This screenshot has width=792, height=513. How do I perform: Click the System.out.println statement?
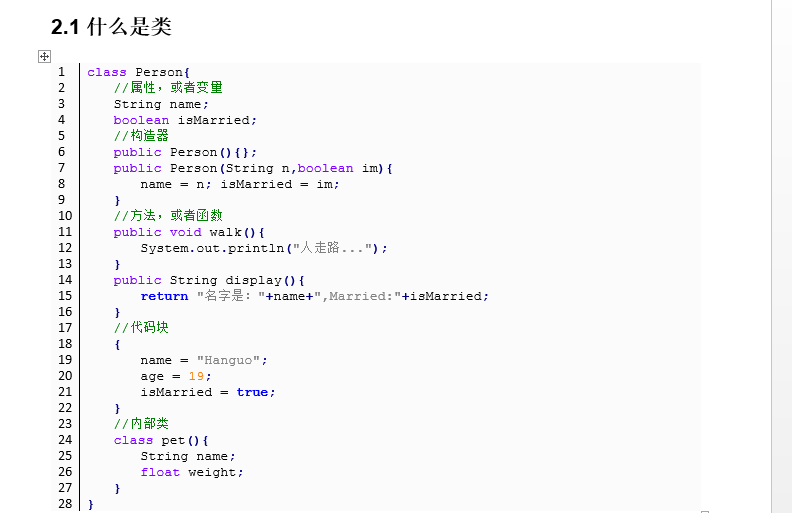(264, 248)
